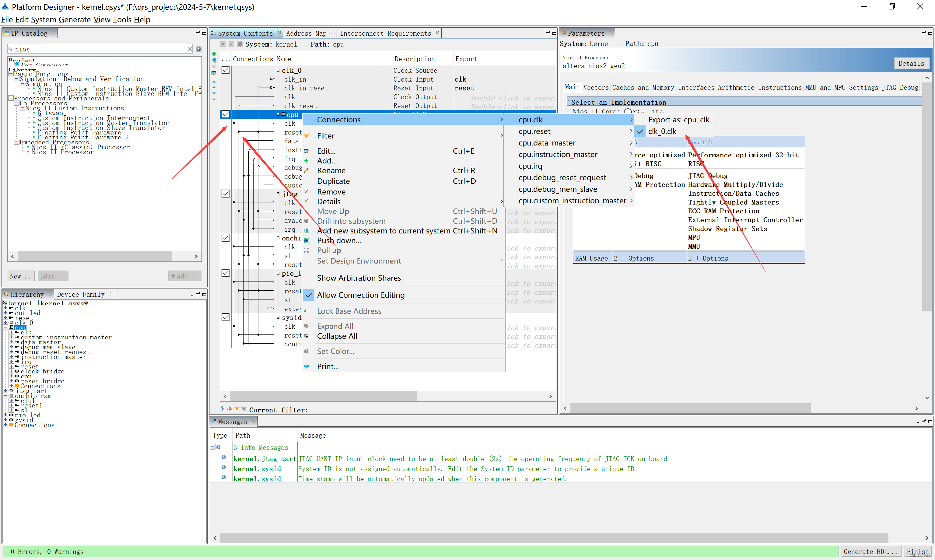Click the orange funnel filter icon

pos(237,409)
